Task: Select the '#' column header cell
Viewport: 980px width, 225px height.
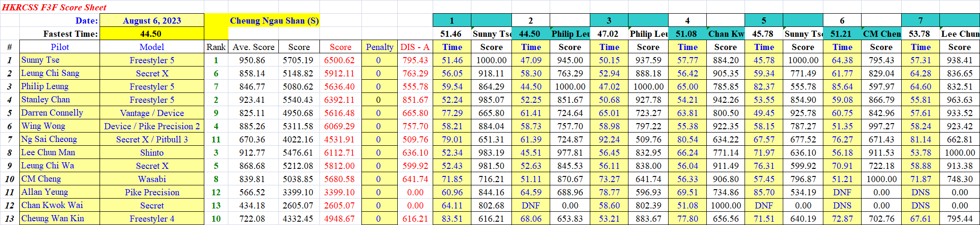Action: click(9, 47)
